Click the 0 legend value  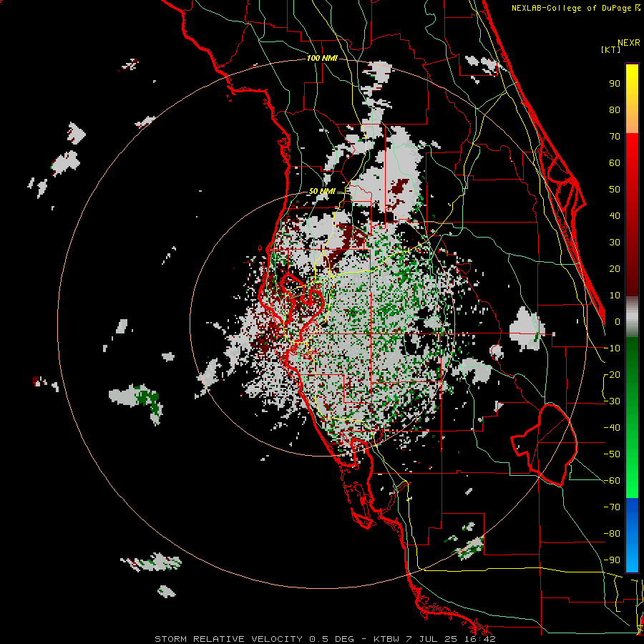(618, 322)
